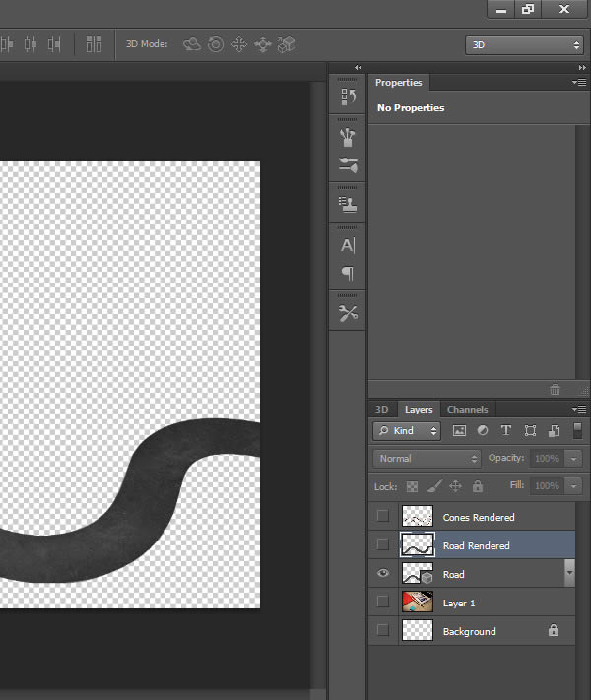
Task: Filter layers by shape layers icon
Action: pyautogui.click(x=530, y=430)
